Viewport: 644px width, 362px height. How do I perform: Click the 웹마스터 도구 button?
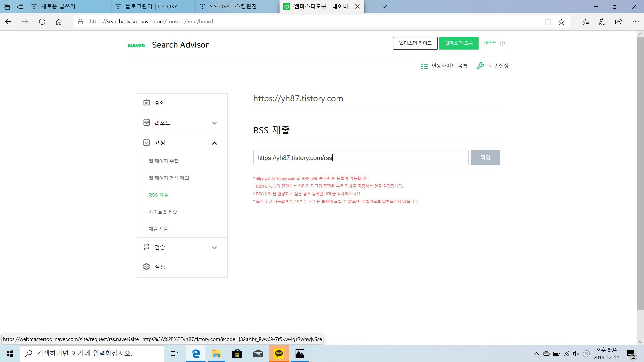click(459, 43)
